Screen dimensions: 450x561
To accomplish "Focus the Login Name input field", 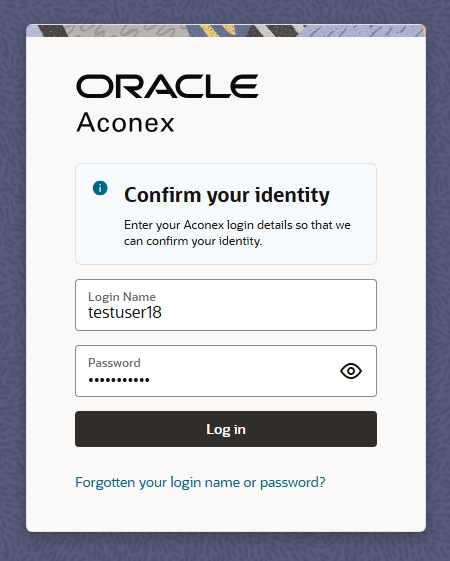I will pos(226,305).
